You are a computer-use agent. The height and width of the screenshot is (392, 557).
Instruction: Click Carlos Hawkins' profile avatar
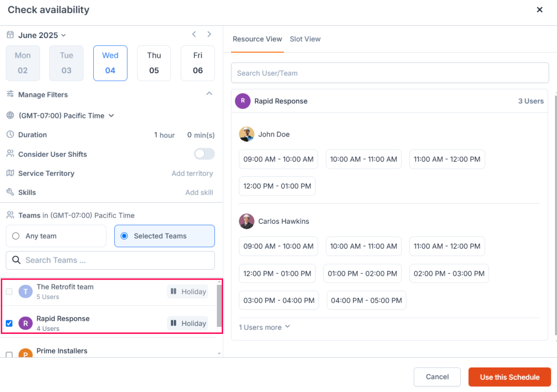[x=247, y=221]
